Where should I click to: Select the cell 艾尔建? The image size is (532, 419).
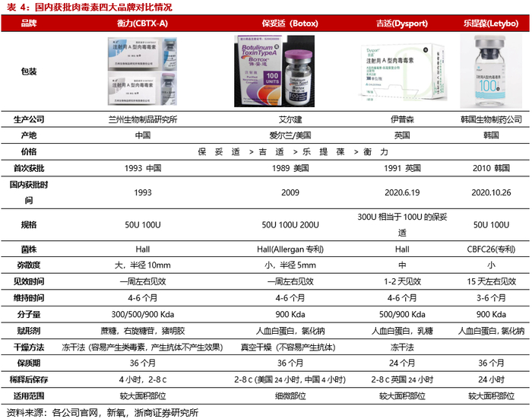(x=290, y=119)
